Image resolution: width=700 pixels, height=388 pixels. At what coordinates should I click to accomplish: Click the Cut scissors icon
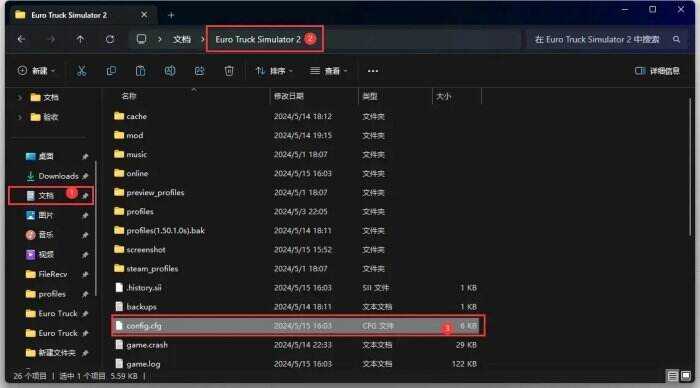(x=81, y=71)
